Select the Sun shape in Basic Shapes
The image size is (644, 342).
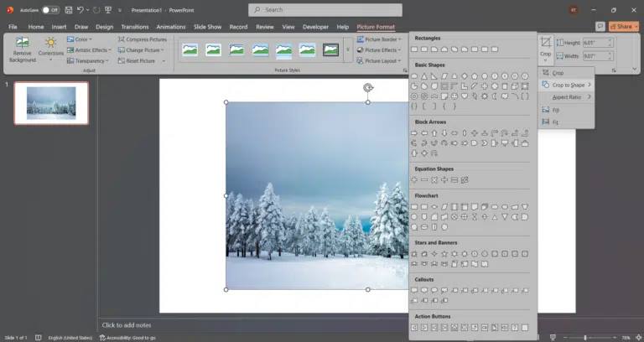485,96
